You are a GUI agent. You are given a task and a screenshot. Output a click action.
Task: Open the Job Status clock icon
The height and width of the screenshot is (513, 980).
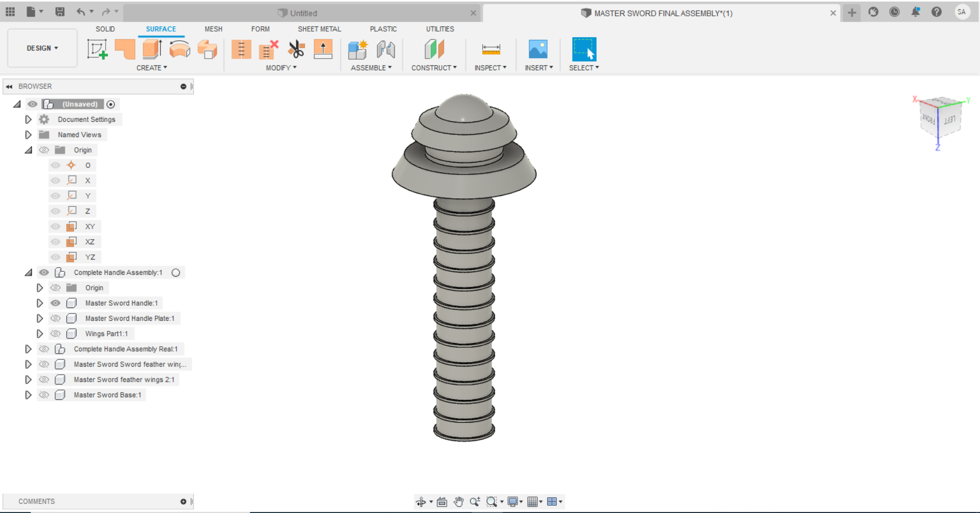(x=894, y=12)
